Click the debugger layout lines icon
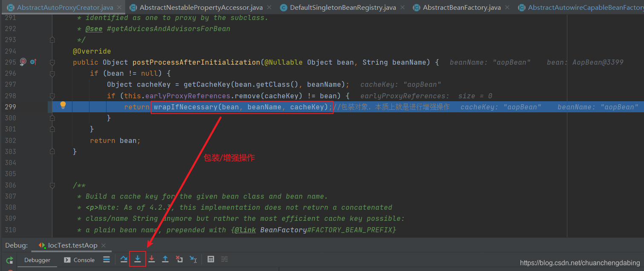The width and height of the screenshot is (644, 271). tap(106, 259)
